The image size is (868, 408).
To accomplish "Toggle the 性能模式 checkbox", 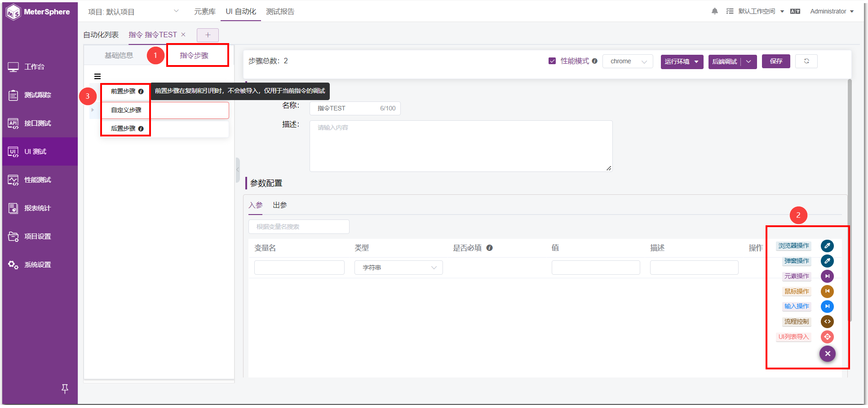I will tap(552, 61).
